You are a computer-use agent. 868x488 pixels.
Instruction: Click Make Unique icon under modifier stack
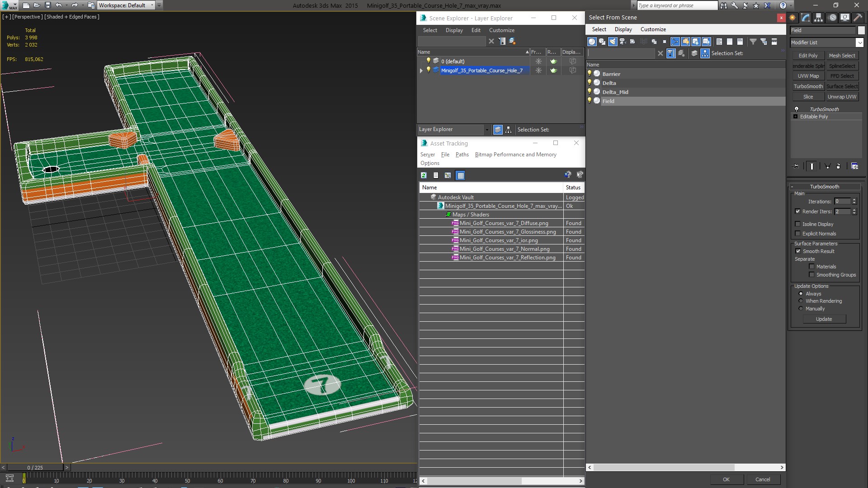point(827,166)
